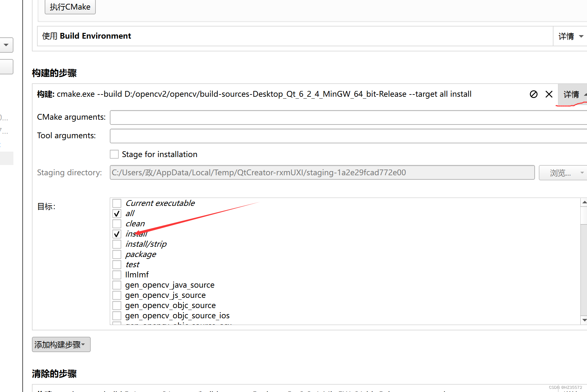
Task: Click the Staging directory path field
Action: pos(322,172)
